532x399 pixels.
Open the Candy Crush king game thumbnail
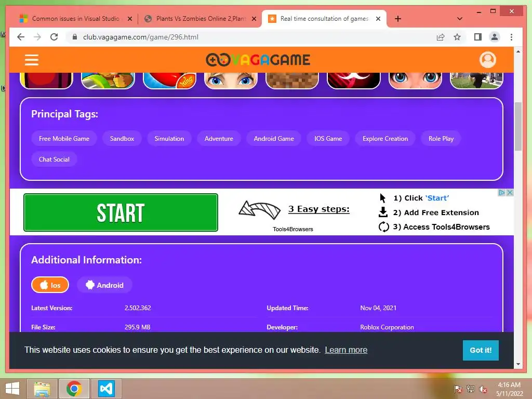pyautogui.click(x=170, y=81)
